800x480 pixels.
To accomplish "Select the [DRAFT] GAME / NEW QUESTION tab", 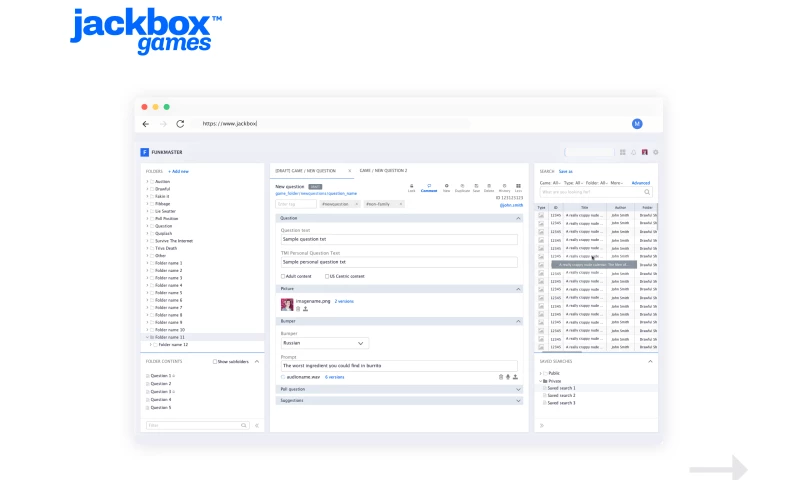I will coord(308,171).
